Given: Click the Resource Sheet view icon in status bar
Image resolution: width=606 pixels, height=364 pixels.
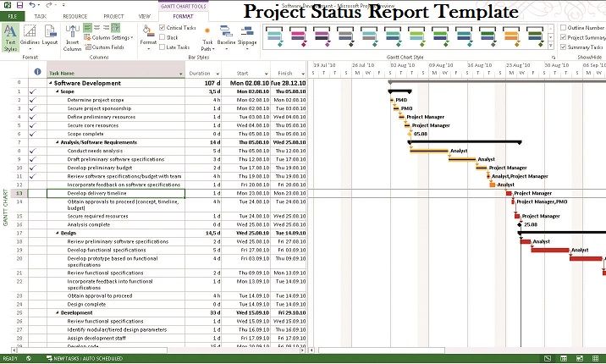Looking at the screenshot, I should 595,359.
